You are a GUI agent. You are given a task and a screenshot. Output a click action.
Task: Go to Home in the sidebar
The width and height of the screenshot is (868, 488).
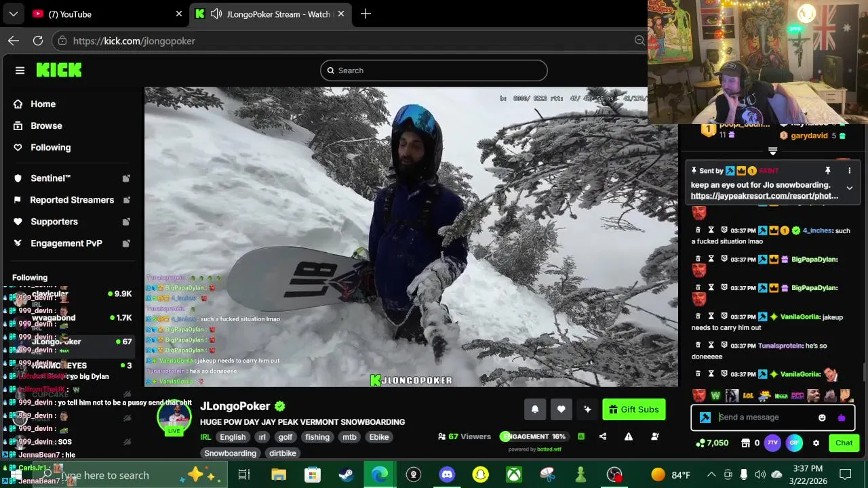click(43, 104)
